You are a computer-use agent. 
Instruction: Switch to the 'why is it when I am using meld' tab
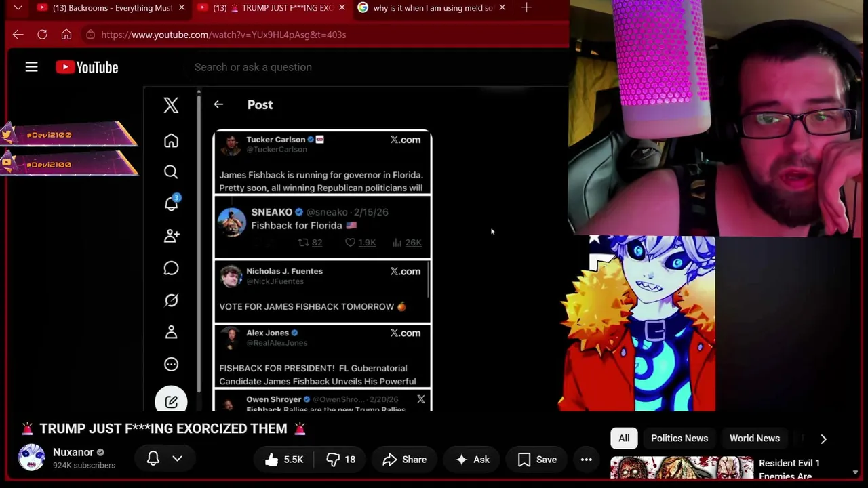click(x=425, y=8)
